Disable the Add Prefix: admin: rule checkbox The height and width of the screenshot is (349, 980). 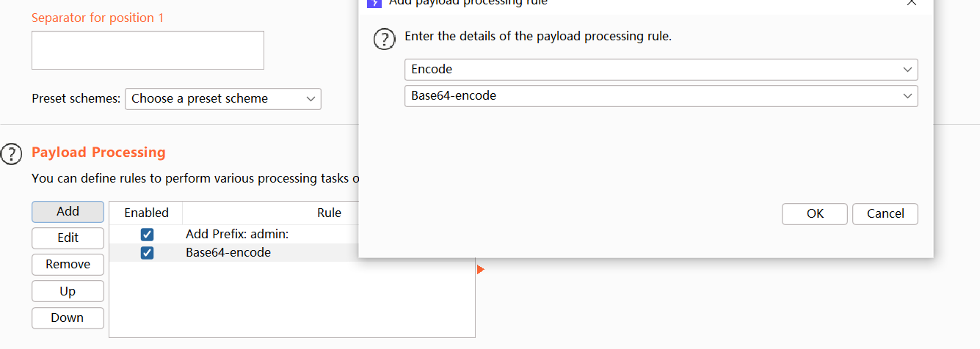coord(147,235)
